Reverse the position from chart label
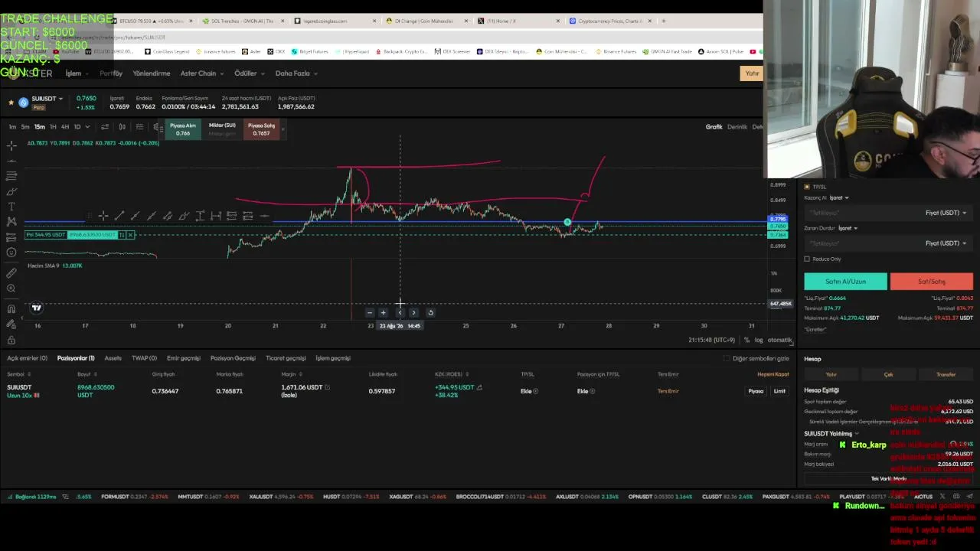Image resolution: width=980 pixels, height=551 pixels. click(x=122, y=235)
